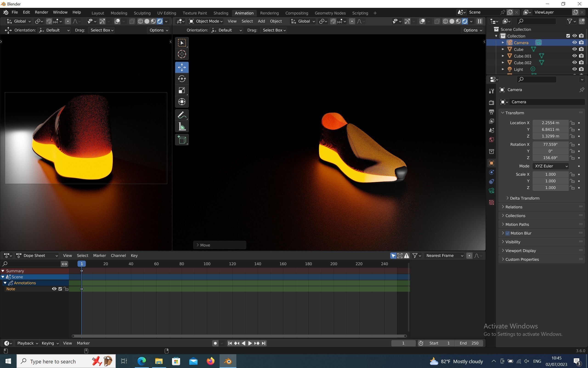Open the Physics properties tab
Image resolution: width=588 pixels, height=368 pixels.
click(491, 172)
